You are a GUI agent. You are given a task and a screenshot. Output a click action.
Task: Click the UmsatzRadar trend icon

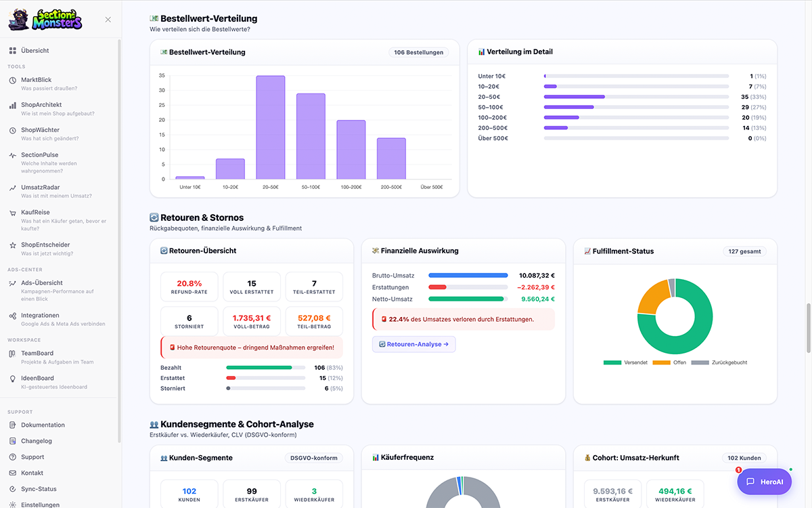(x=13, y=188)
